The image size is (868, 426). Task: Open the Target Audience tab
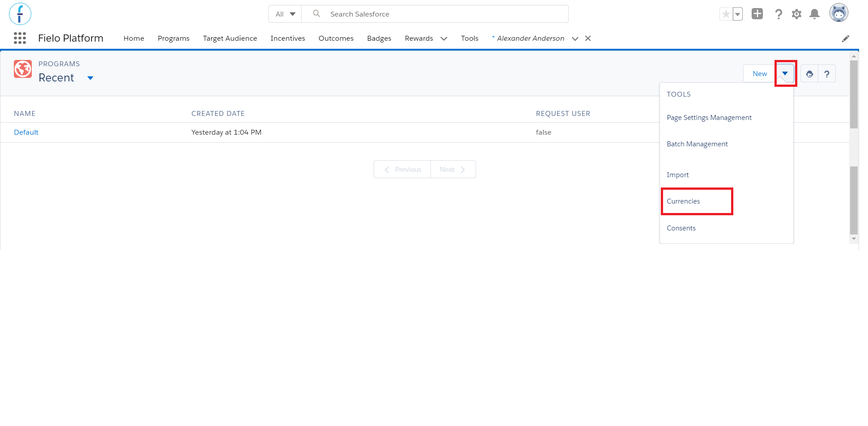coord(230,38)
